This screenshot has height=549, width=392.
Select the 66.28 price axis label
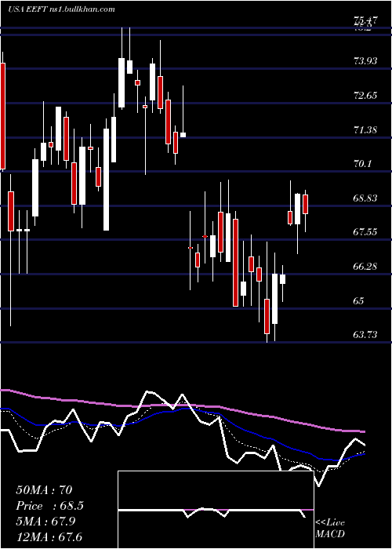click(365, 267)
